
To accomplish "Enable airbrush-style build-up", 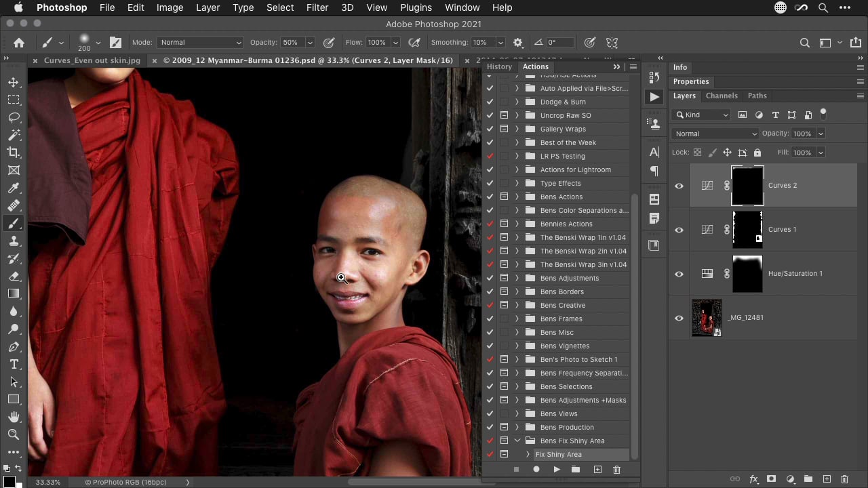I will pyautogui.click(x=414, y=42).
